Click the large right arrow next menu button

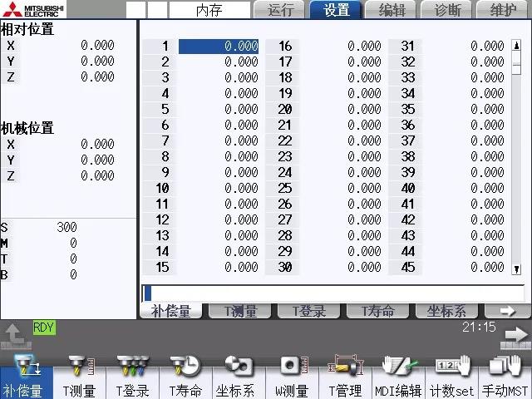click(x=515, y=335)
